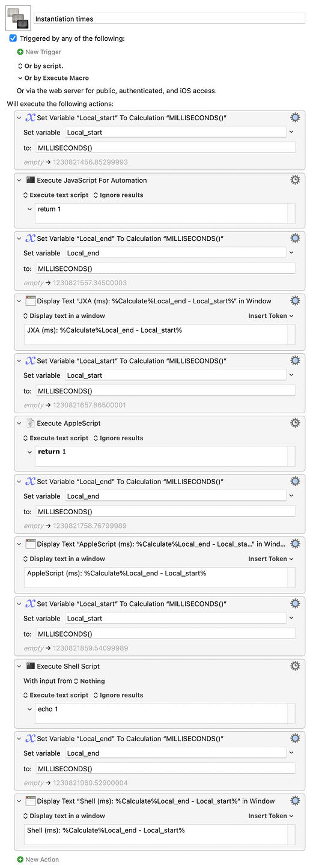Click the green plus New Action icon
Viewport: 310px width, 868px height.
(x=20, y=860)
